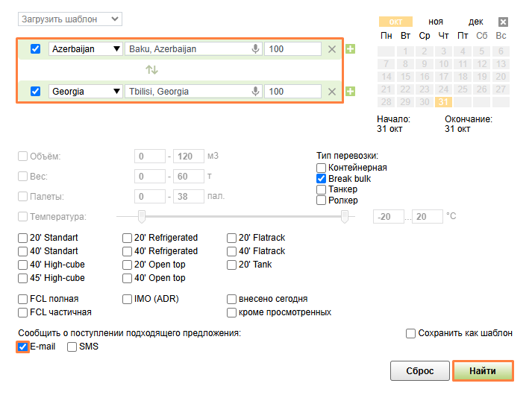Open the Загрузить шаблон template dropdown
Image resolution: width=532 pixels, height=395 pixels.
(69, 19)
